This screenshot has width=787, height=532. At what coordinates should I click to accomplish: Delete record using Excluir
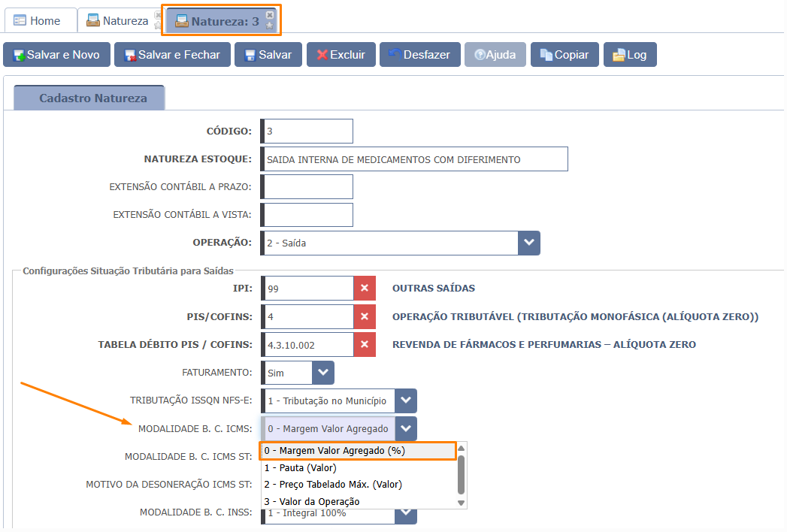coord(341,55)
